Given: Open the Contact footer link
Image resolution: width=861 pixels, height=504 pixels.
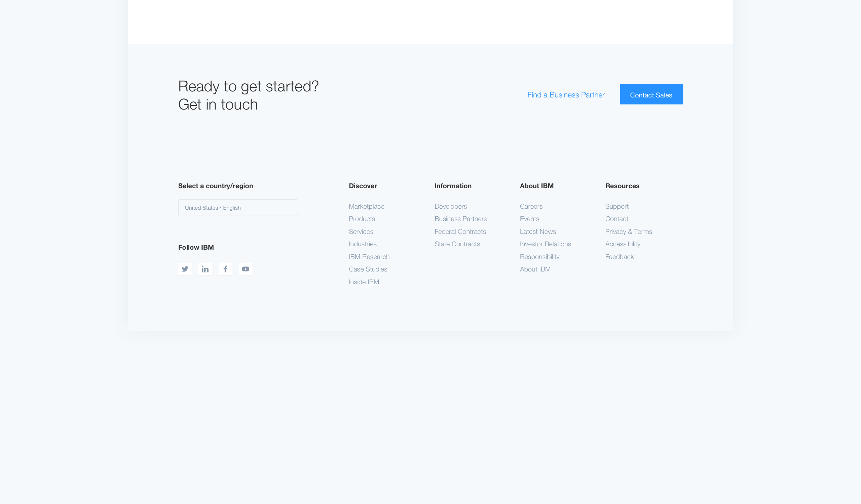Looking at the screenshot, I should click(x=616, y=219).
